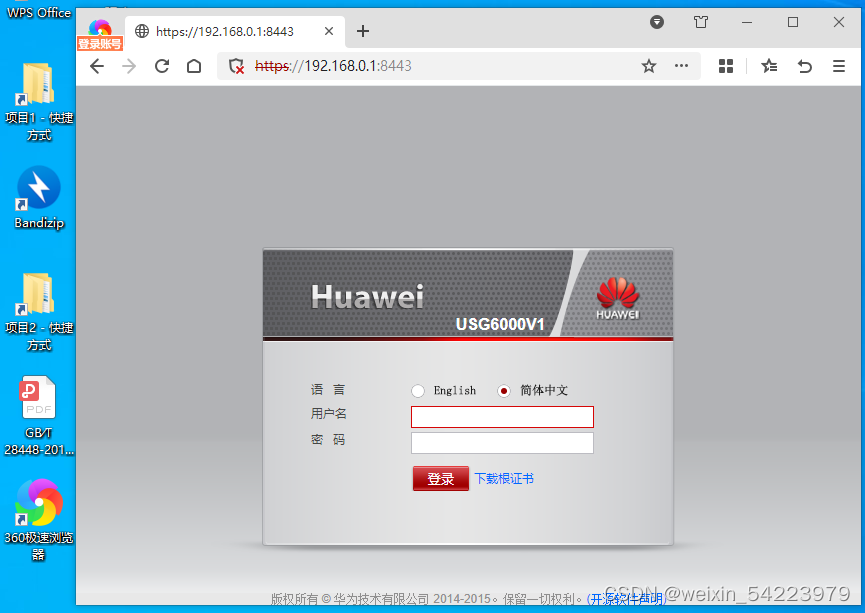Open the 开源软件声明 open-source statement link
The height and width of the screenshot is (613, 865).
pos(627,599)
